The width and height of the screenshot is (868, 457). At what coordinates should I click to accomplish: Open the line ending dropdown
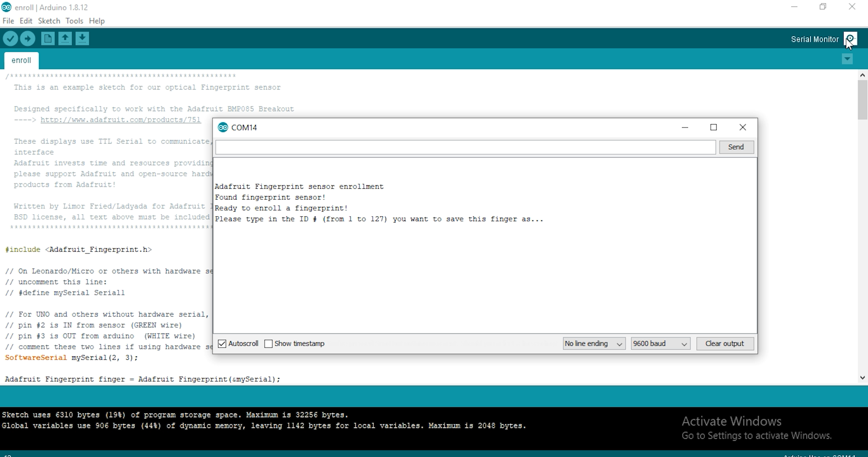pyautogui.click(x=594, y=343)
